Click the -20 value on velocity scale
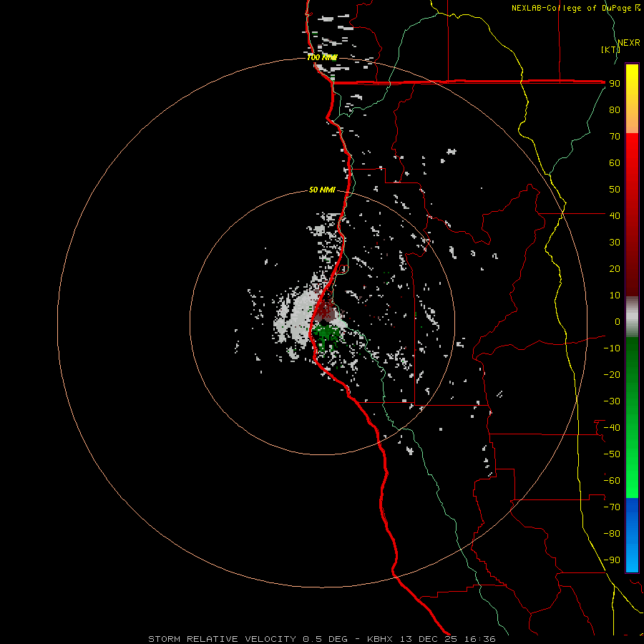This screenshot has height=644, width=644. [x=612, y=374]
